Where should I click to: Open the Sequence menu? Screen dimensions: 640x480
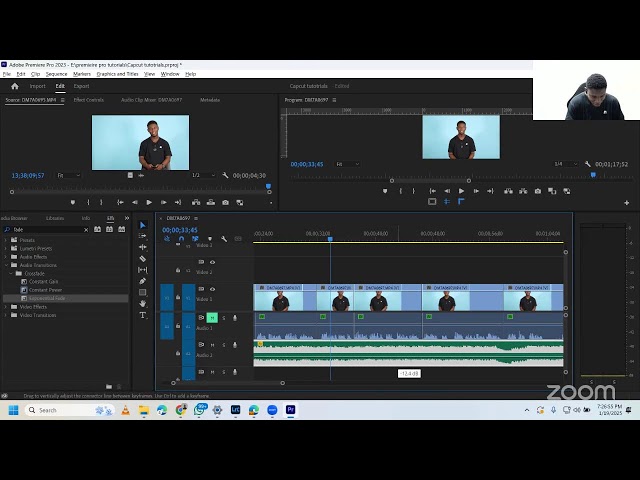56,74
